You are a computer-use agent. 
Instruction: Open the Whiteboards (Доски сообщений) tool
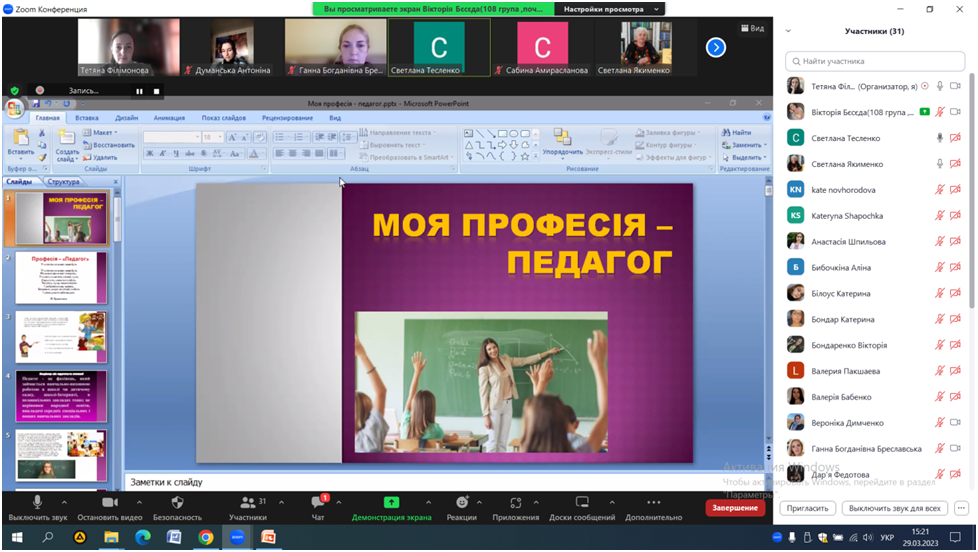point(581,502)
